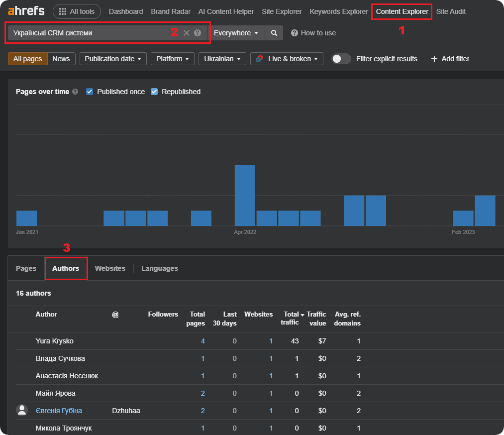
Task: Click the 16 authors count label
Action: click(x=33, y=293)
